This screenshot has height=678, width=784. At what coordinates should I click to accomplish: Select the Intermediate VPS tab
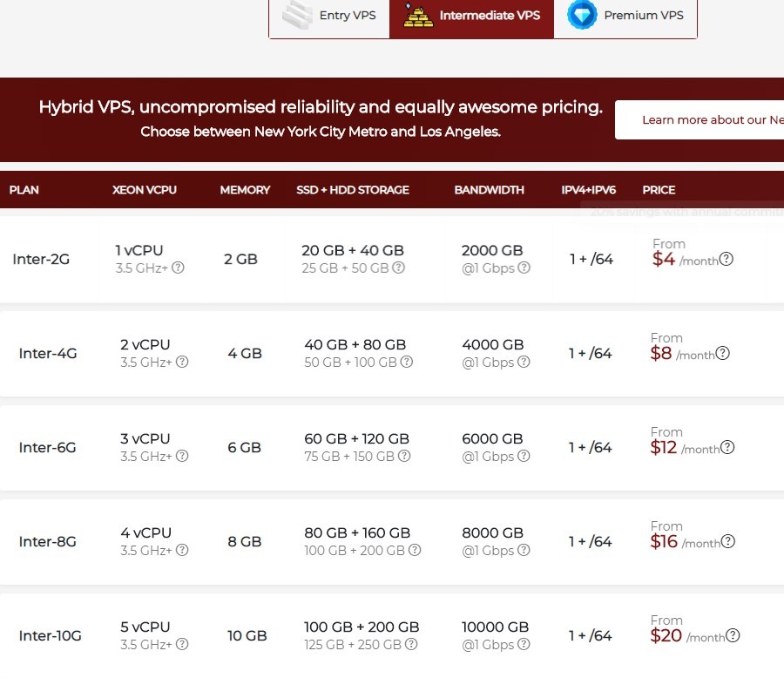(x=471, y=16)
